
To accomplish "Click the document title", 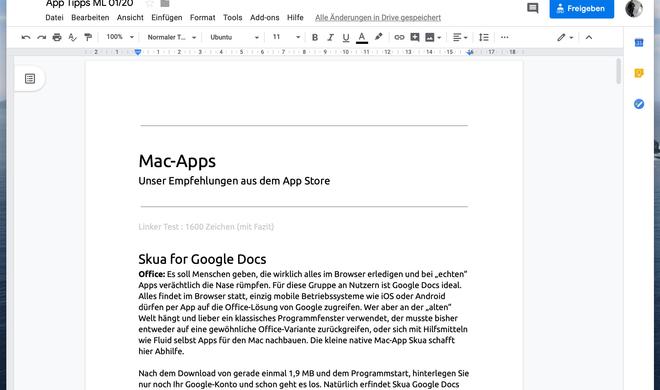I will click(x=89, y=3).
